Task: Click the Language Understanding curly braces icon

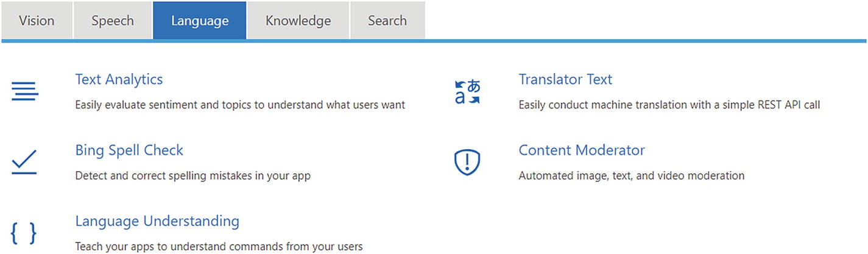Action: pos(24,233)
